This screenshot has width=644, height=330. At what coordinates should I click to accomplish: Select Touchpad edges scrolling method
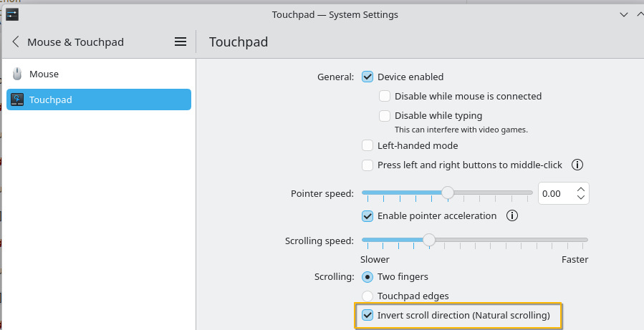[x=367, y=296]
